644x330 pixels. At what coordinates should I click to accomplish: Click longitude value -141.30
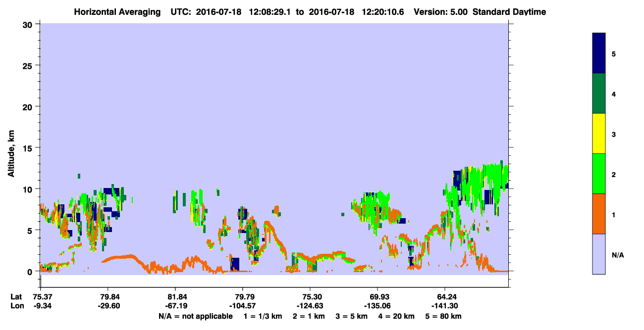[x=445, y=306]
